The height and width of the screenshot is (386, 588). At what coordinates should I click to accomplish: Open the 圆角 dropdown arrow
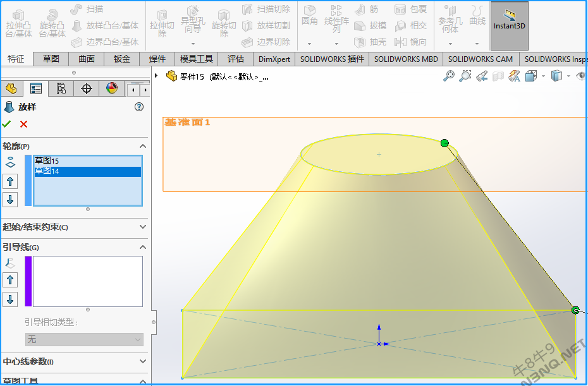click(x=309, y=44)
